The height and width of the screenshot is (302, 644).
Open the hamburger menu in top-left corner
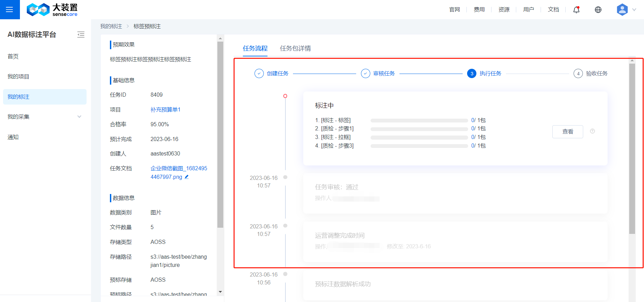point(10,10)
